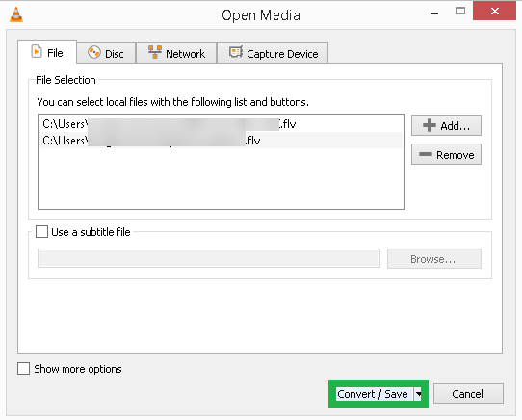
Task: Open the Disc tab
Action: click(106, 53)
